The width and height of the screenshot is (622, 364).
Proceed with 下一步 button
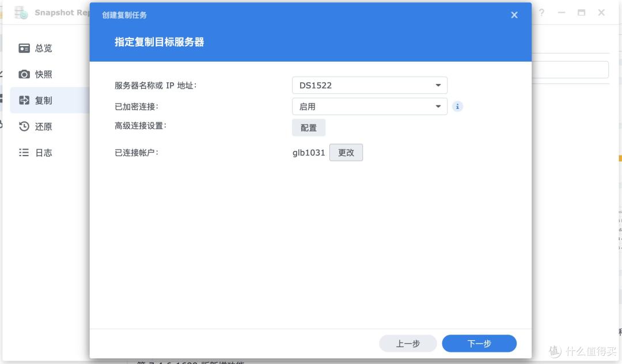click(479, 343)
